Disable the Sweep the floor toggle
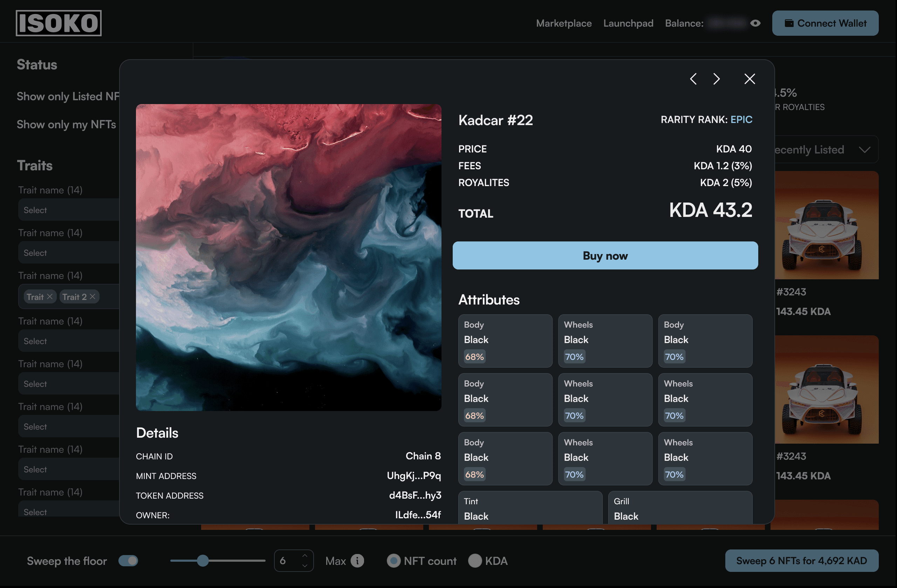Screen dimensions: 897x588 click(128, 560)
